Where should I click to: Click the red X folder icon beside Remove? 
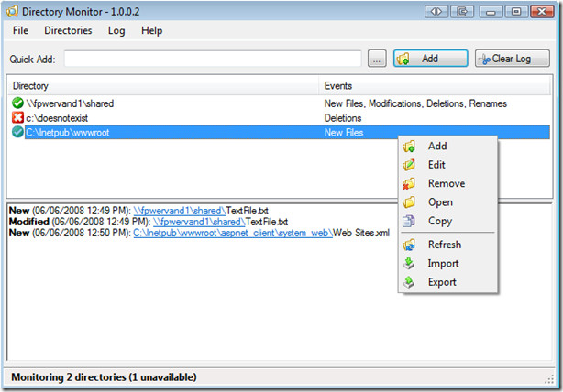(409, 183)
